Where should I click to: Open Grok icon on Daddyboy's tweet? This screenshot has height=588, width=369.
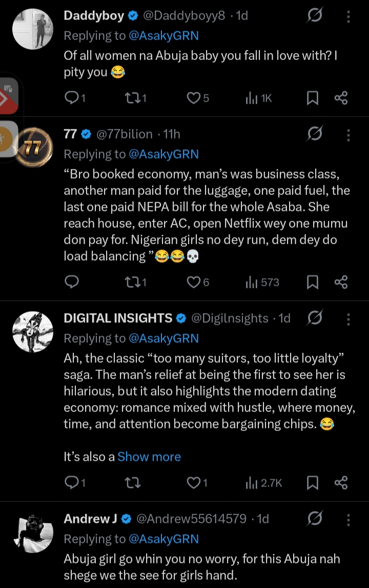pos(314,16)
